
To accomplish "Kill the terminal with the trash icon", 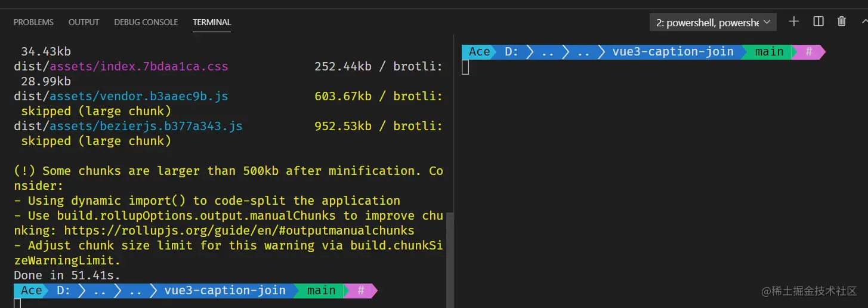I will coord(842,21).
